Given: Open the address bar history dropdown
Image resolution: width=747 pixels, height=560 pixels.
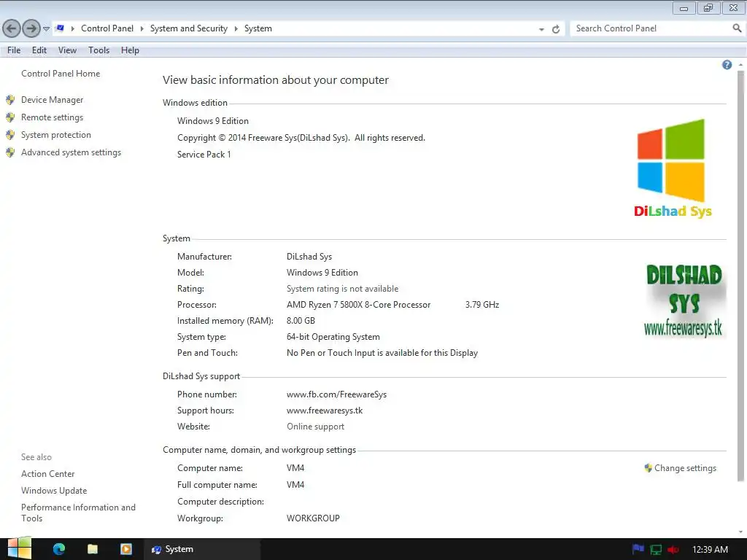Looking at the screenshot, I should [x=541, y=29].
